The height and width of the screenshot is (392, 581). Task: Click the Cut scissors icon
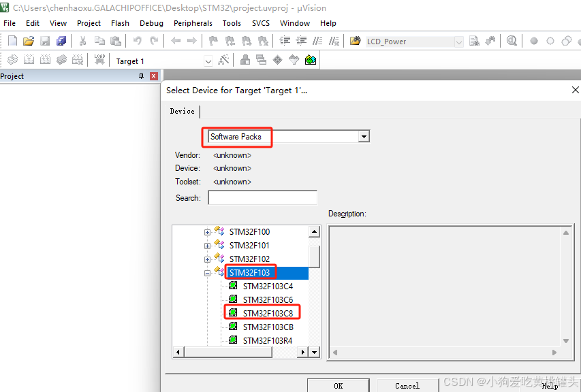[x=82, y=41]
